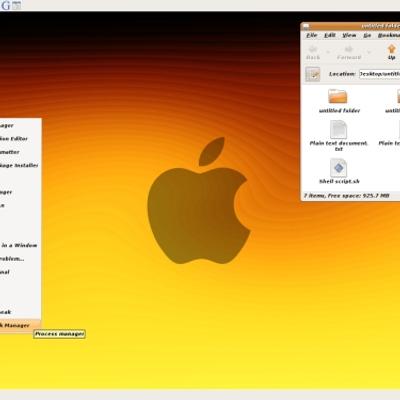Click inside the Location path field
The height and width of the screenshot is (400, 400).
(379, 74)
